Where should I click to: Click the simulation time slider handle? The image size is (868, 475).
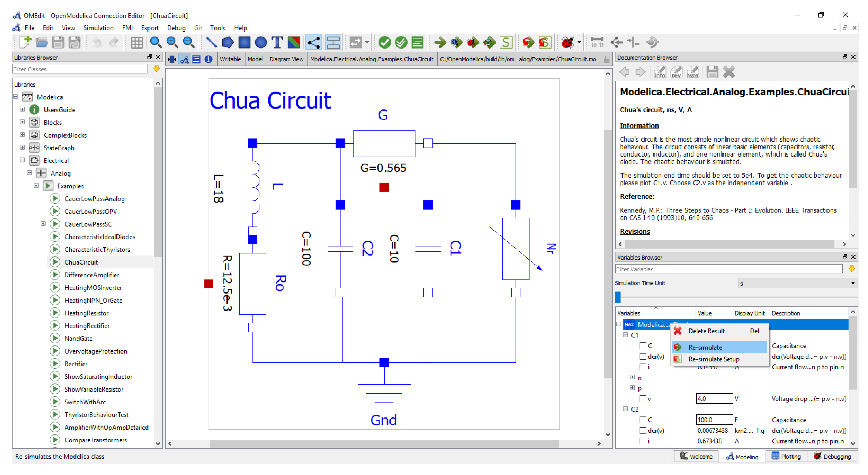tap(618, 297)
